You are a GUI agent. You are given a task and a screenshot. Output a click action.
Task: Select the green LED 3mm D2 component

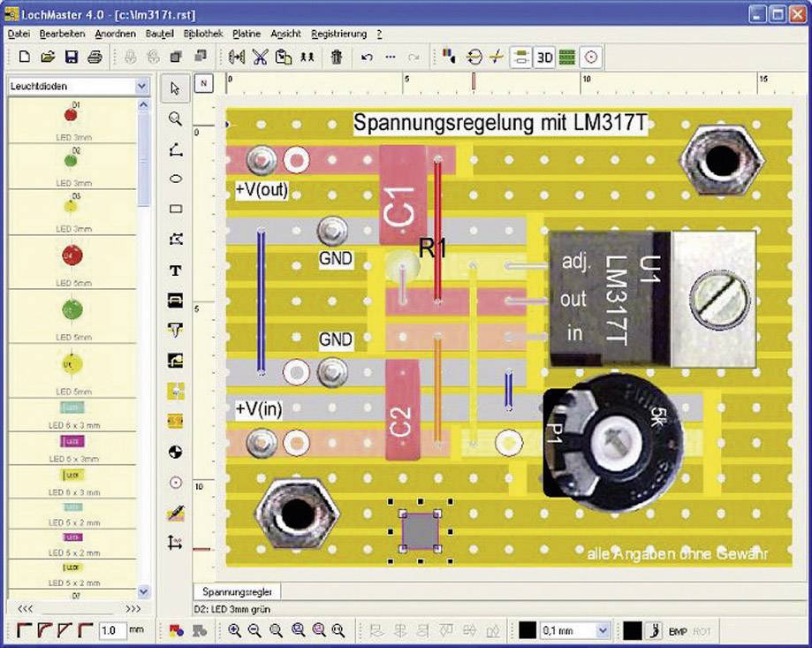(72, 166)
